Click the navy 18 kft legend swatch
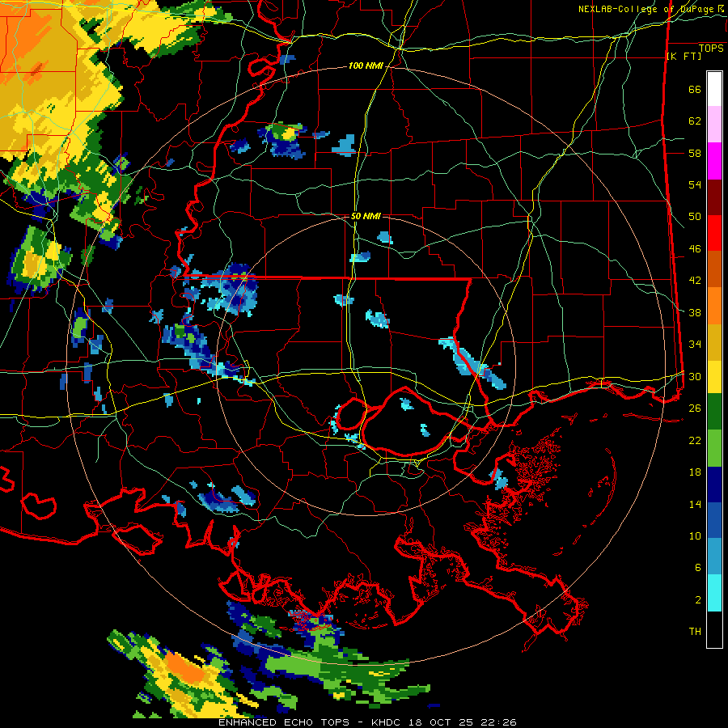Screen dimensions: 728x728 click(x=714, y=485)
